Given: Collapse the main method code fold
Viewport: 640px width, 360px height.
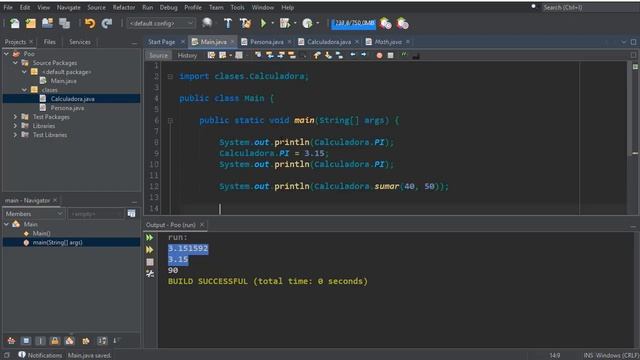Looking at the screenshot, I should [170, 120].
